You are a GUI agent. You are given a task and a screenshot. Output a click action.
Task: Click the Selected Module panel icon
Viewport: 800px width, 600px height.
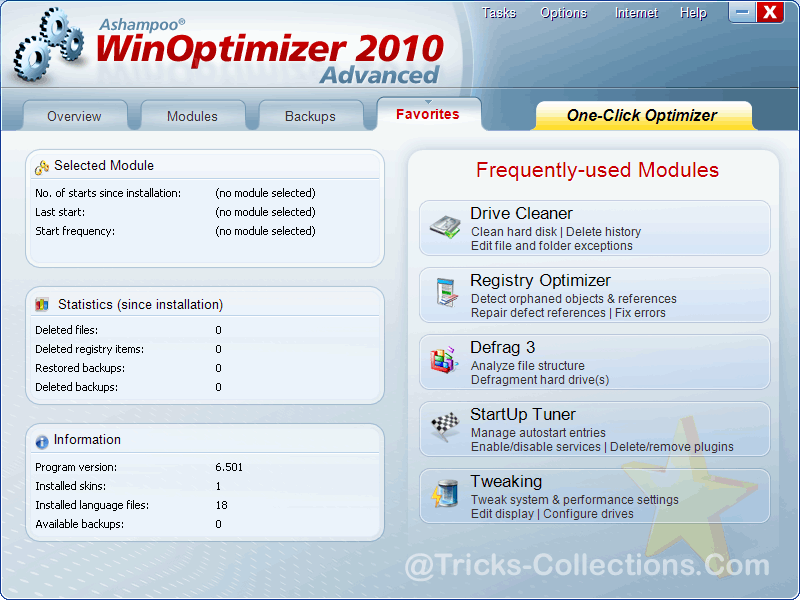click(42, 168)
